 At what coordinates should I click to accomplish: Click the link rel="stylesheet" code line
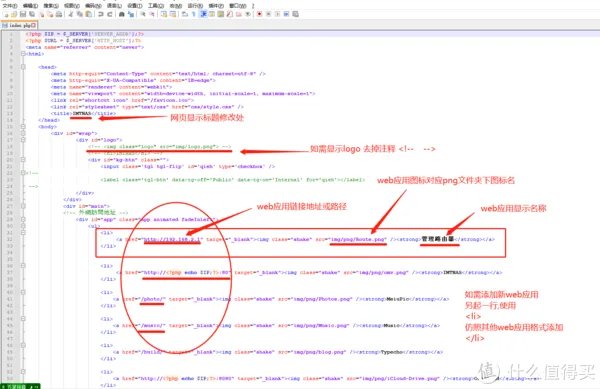(147, 107)
